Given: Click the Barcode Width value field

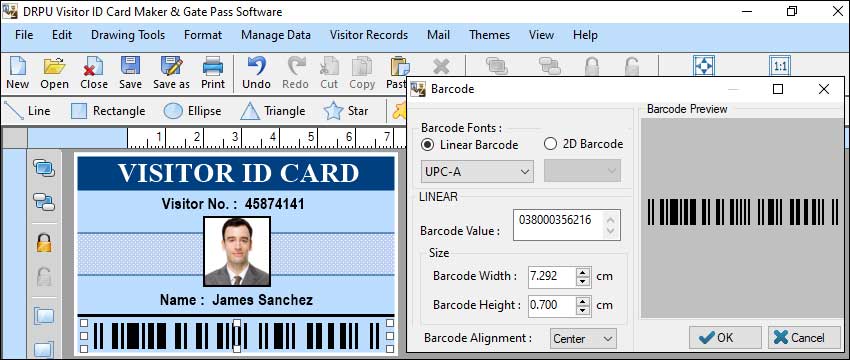Looking at the screenshot, I should tap(552, 277).
